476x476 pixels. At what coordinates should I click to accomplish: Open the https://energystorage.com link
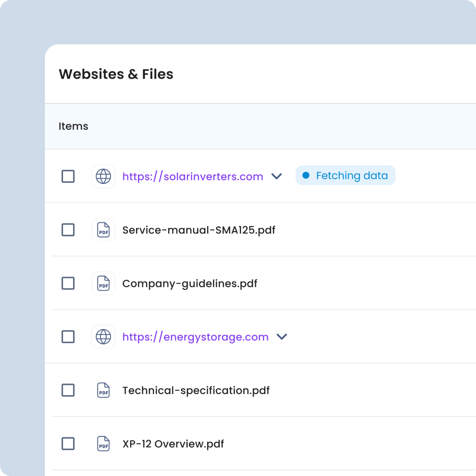pyautogui.click(x=195, y=337)
